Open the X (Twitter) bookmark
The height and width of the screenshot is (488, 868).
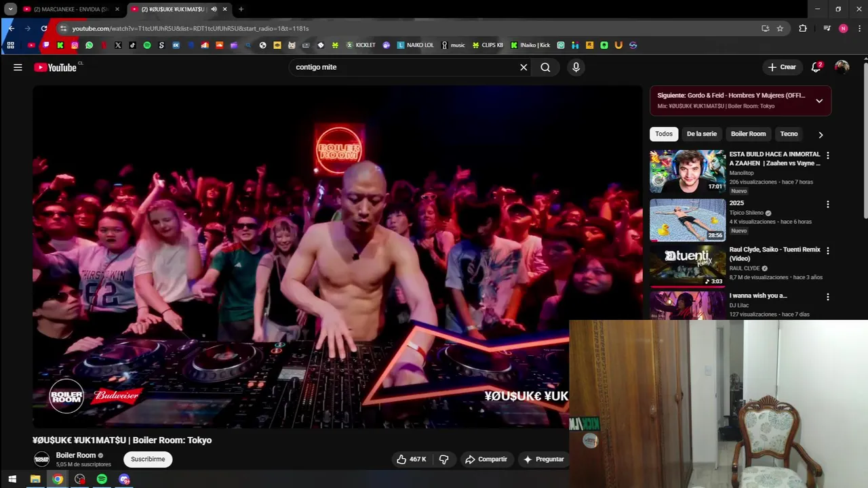118,45
